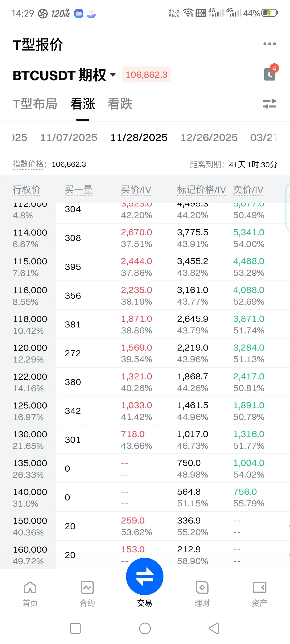This screenshot has width=290, height=644.
Task: Select the 115,000 strike price
Action: (30, 261)
